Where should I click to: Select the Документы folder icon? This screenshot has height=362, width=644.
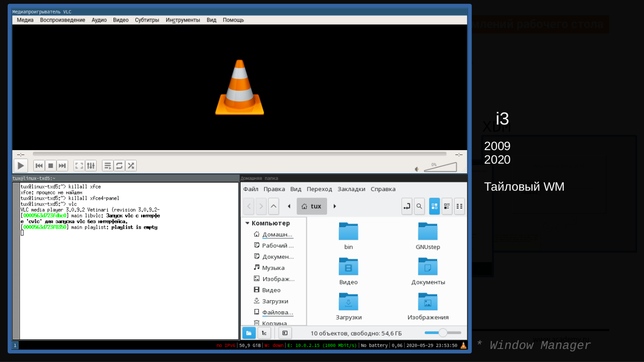click(428, 266)
